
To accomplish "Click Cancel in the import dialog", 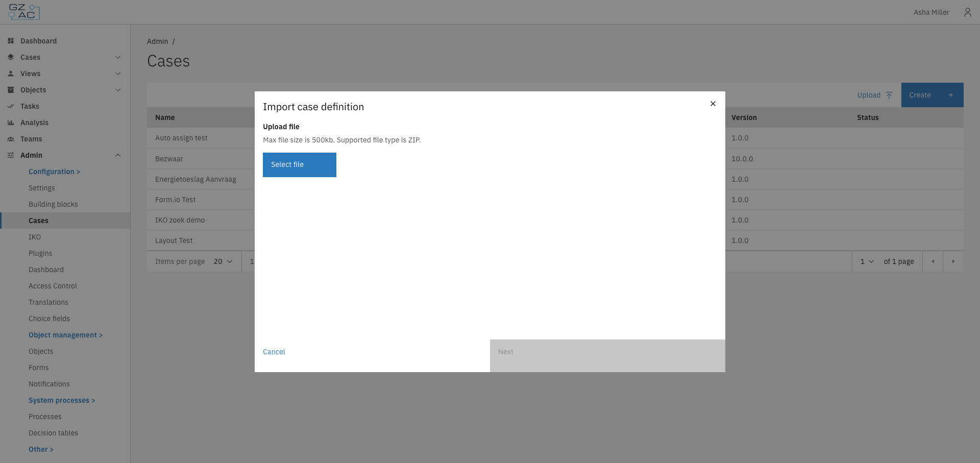I will [x=274, y=352].
